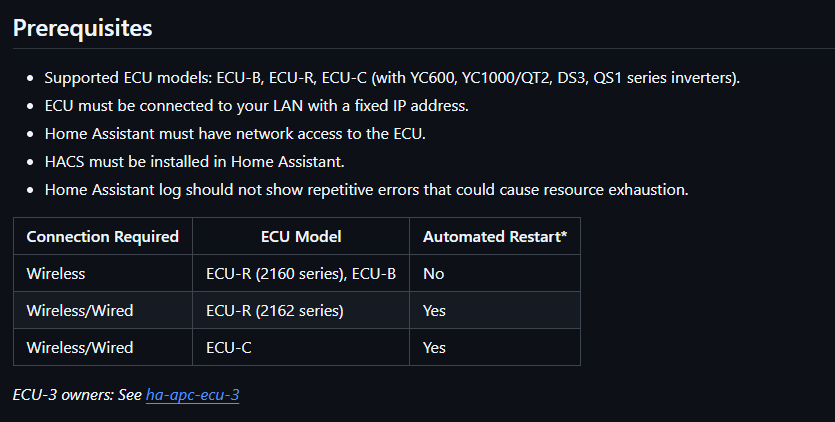This screenshot has width=835, height=422.
Task: Click the Supported ECU models bullet text
Action: click(x=391, y=78)
